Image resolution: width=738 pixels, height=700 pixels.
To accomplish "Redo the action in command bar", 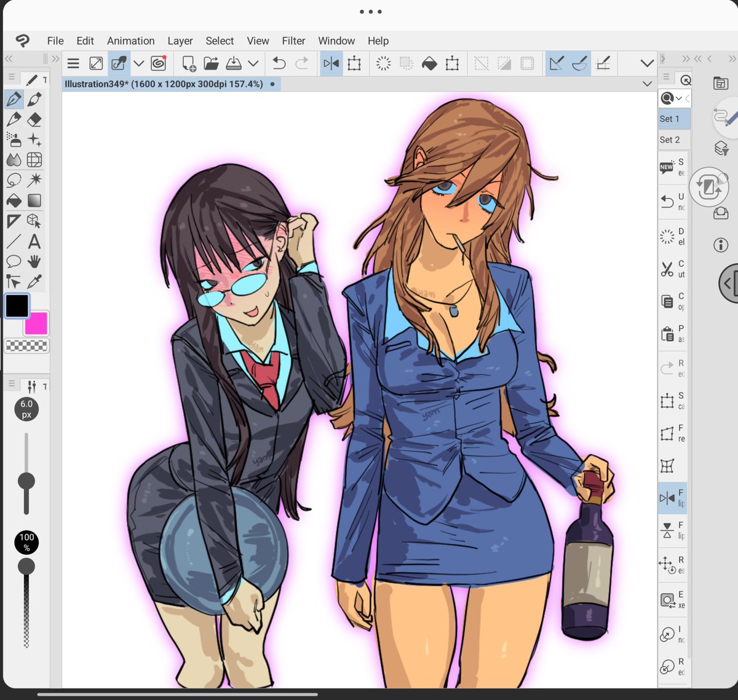I will 302,63.
